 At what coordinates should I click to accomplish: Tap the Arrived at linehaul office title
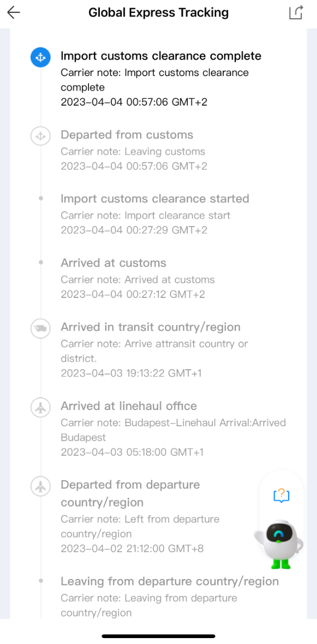coord(129,406)
